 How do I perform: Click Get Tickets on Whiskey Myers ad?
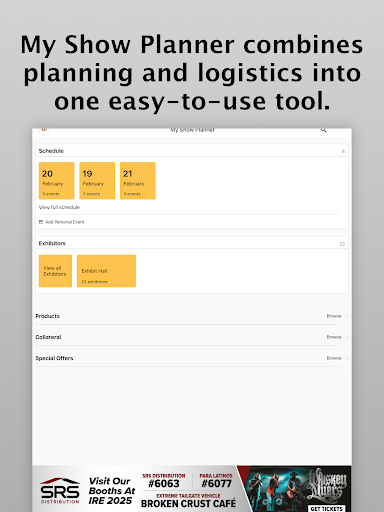tap(326, 509)
